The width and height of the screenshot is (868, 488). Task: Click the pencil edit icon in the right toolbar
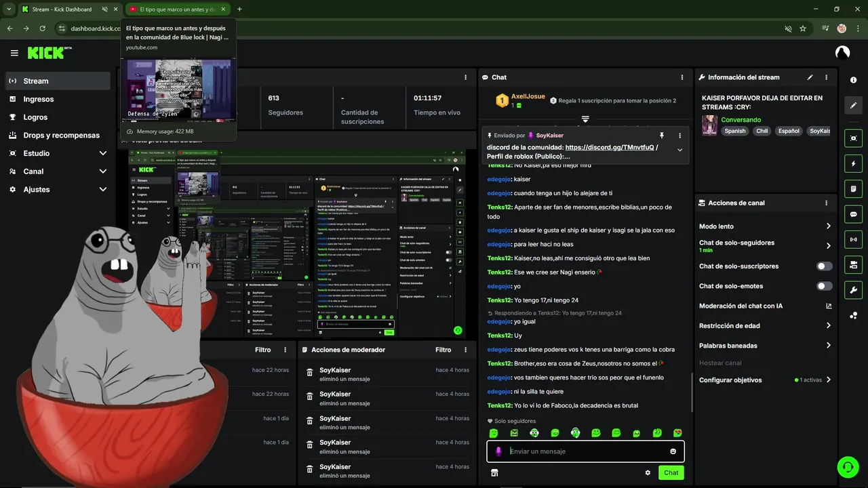[853, 106]
